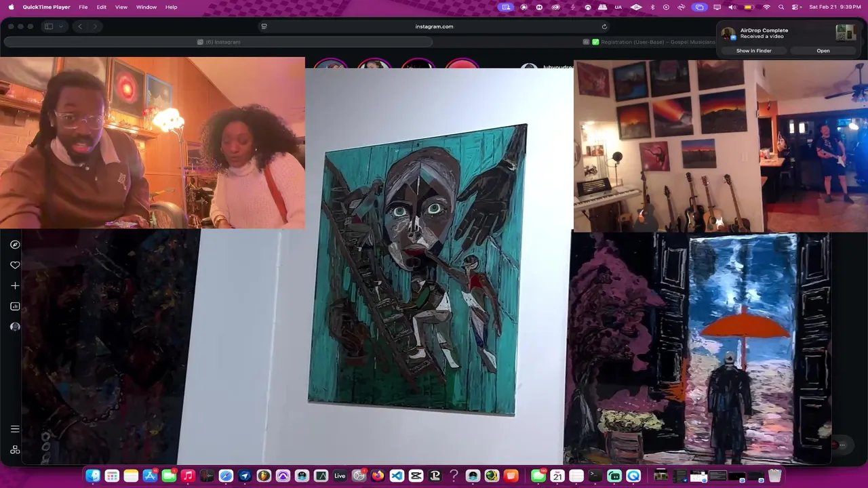Click the teal abstract face painting image
The width and height of the screenshot is (868, 488).
tap(418, 270)
